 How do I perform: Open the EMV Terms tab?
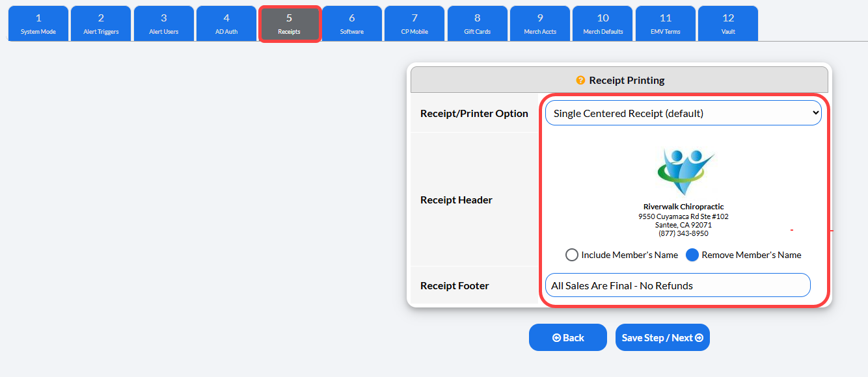point(666,23)
